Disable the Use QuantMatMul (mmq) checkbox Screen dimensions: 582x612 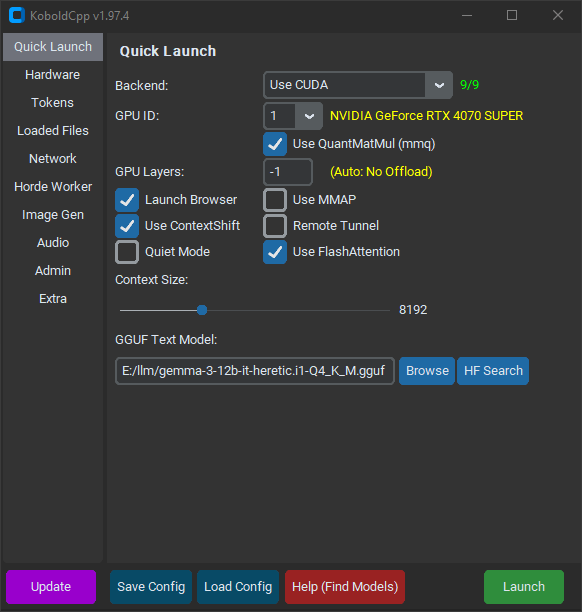tap(275, 144)
